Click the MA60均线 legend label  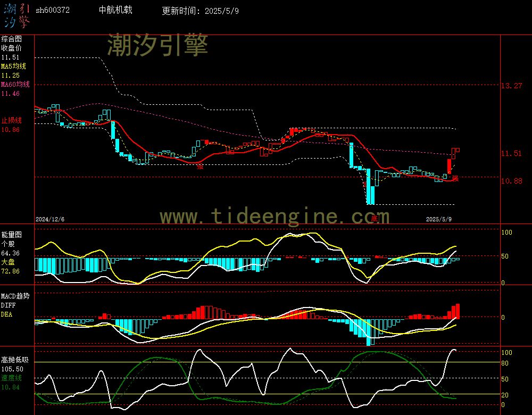[15, 84]
